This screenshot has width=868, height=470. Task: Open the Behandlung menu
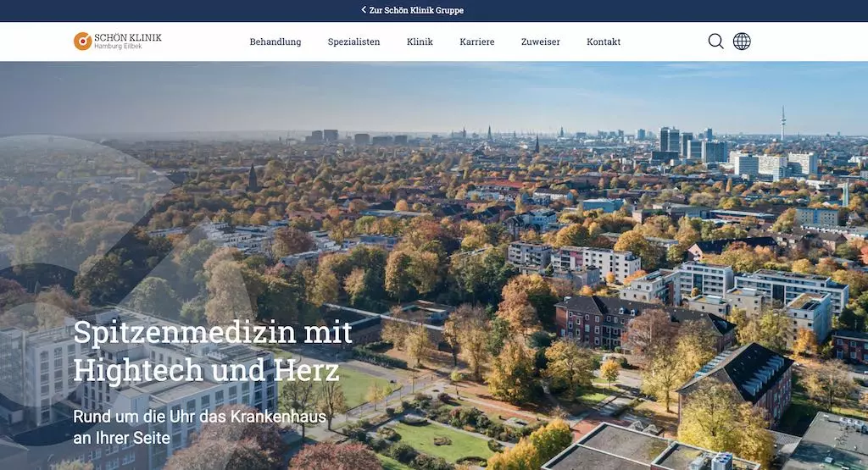275,41
